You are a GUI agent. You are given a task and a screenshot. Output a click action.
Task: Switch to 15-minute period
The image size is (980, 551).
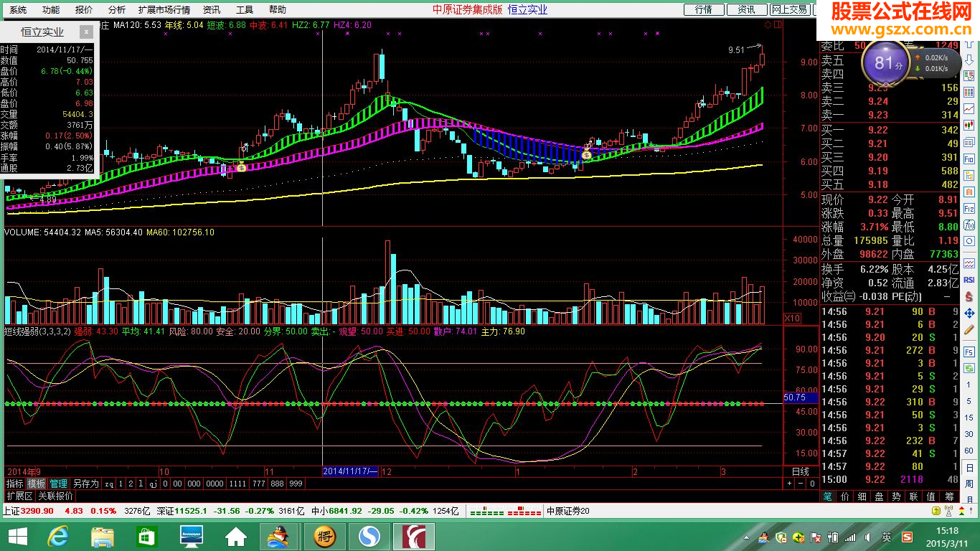[x=970, y=418]
